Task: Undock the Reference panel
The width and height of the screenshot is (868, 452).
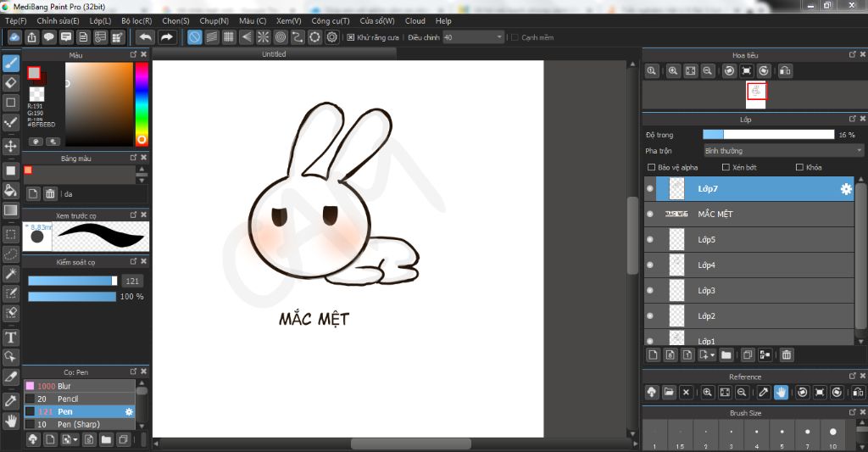Action: click(853, 376)
